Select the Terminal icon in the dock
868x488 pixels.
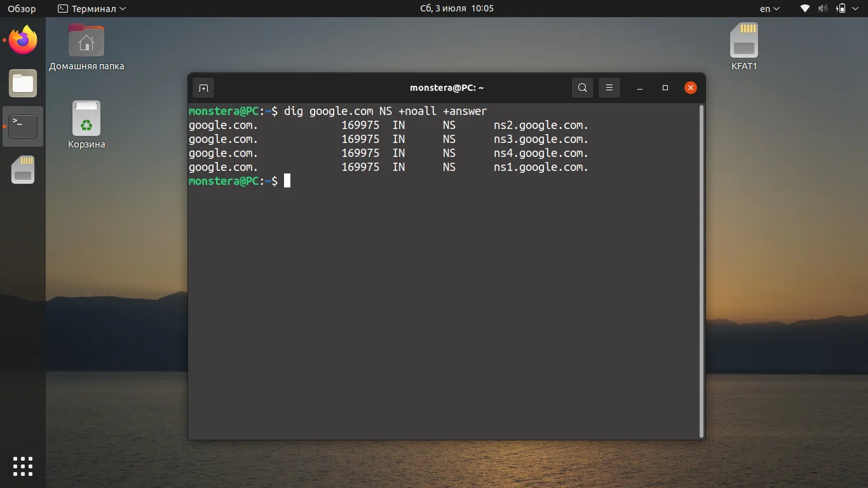[x=22, y=126]
